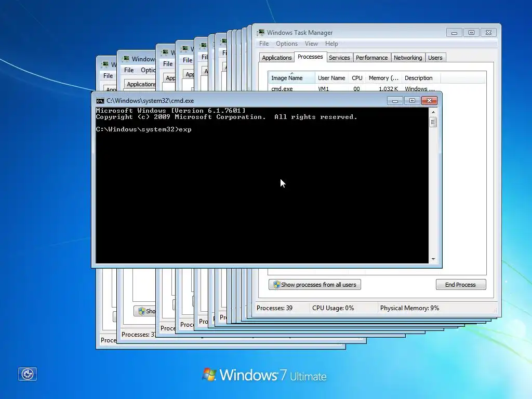Close the cmd.exe window
Image resolution: width=532 pixels, height=399 pixels.
coord(429,101)
